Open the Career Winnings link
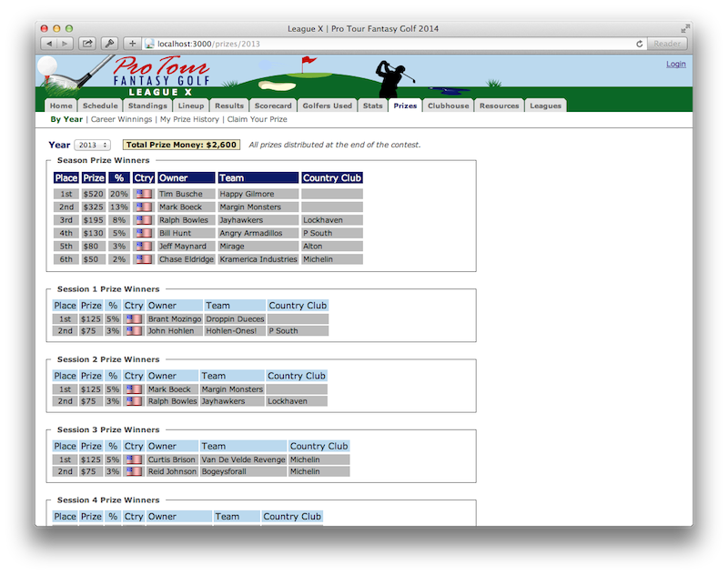This screenshot has height=575, width=728. pyautogui.click(x=121, y=119)
